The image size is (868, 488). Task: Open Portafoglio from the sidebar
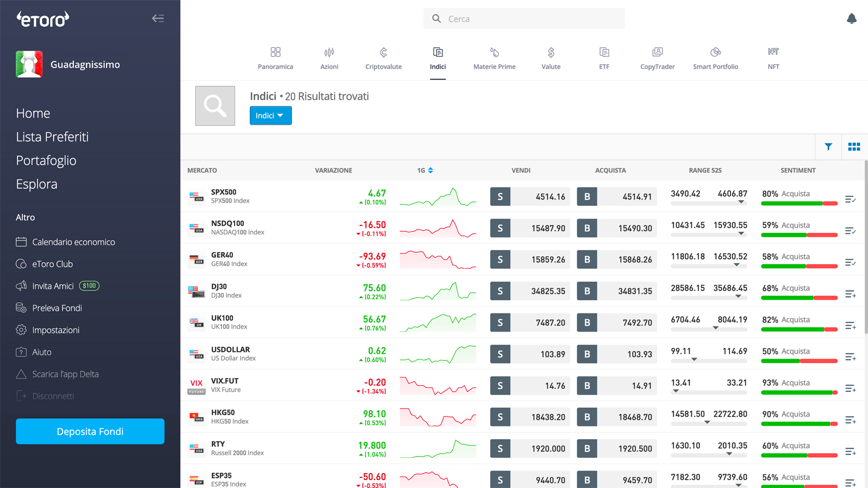(46, 160)
